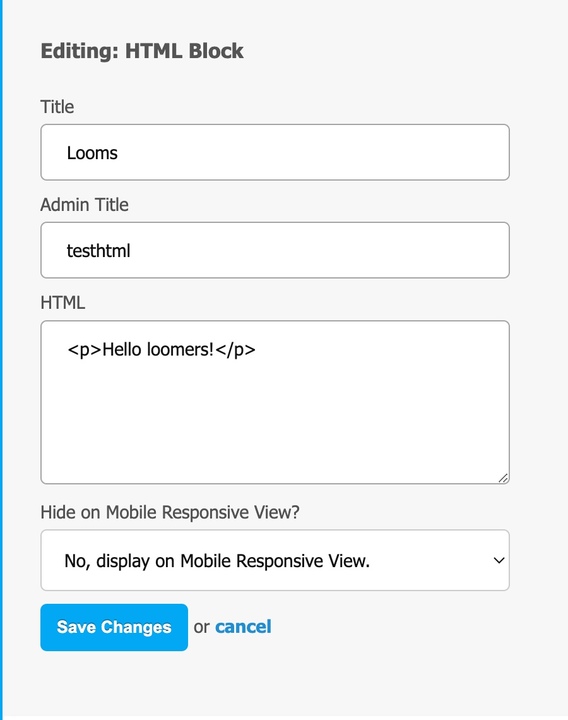The width and height of the screenshot is (568, 720).
Task: Click the Title field label
Action: coord(57,107)
